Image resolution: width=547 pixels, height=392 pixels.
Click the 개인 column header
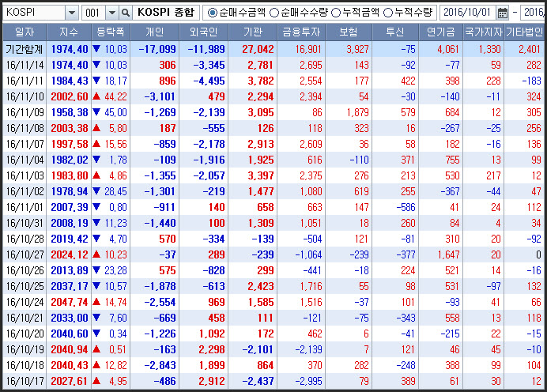pos(155,32)
